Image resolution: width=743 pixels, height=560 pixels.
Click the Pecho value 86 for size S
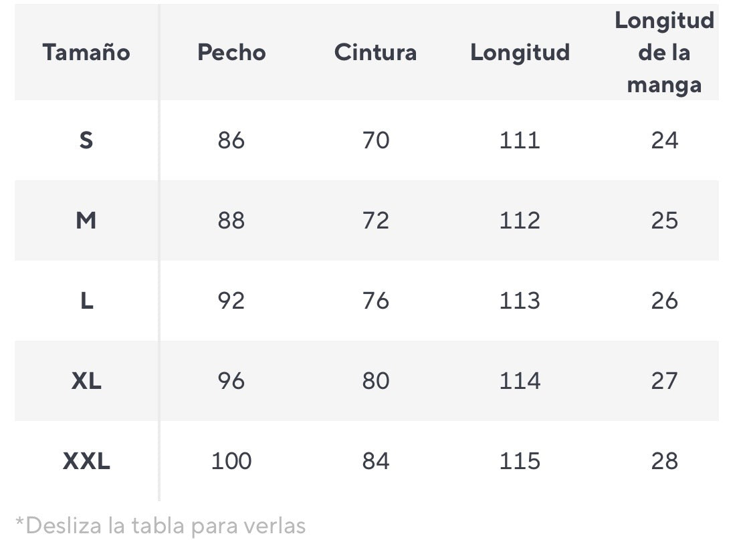(x=231, y=140)
